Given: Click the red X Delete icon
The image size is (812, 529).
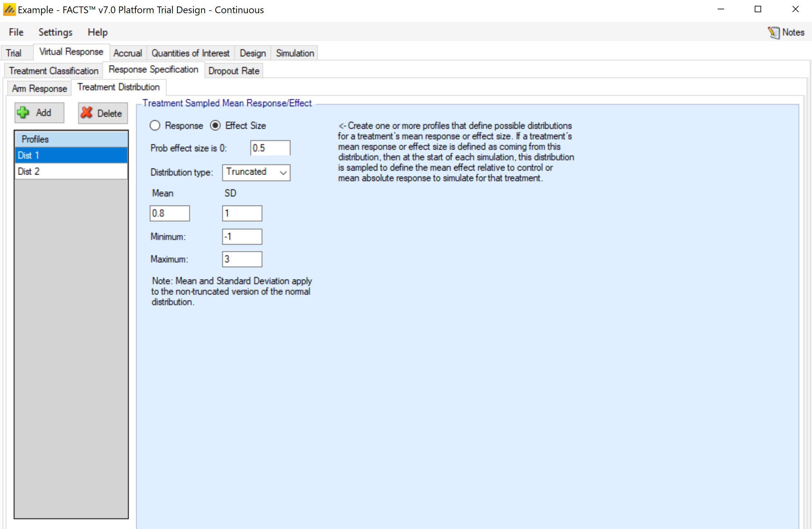Looking at the screenshot, I should [x=87, y=113].
